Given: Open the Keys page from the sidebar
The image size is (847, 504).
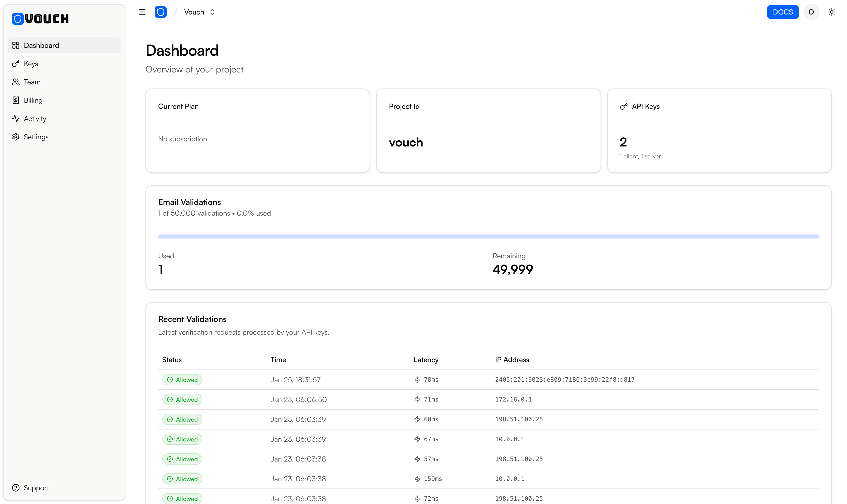Looking at the screenshot, I should [x=31, y=64].
